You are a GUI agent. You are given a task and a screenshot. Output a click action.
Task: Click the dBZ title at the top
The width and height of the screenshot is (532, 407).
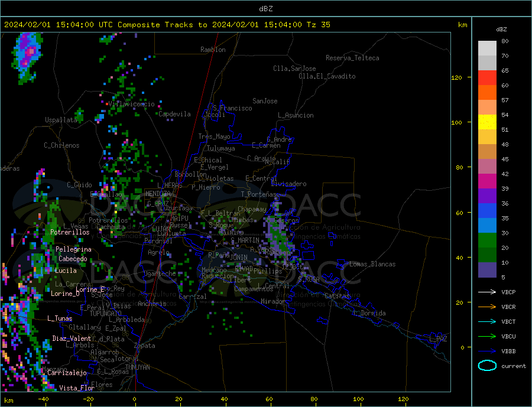(265, 9)
